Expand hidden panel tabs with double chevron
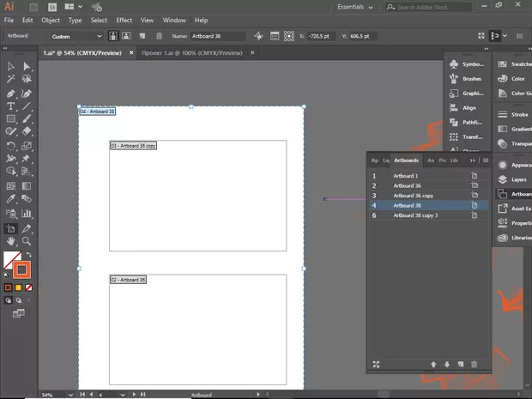The width and height of the screenshot is (532, 399). 472,160
